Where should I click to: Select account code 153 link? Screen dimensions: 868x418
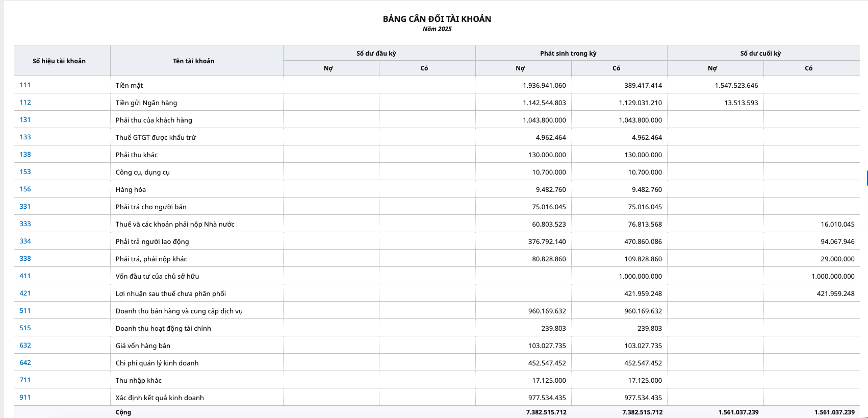pos(25,172)
